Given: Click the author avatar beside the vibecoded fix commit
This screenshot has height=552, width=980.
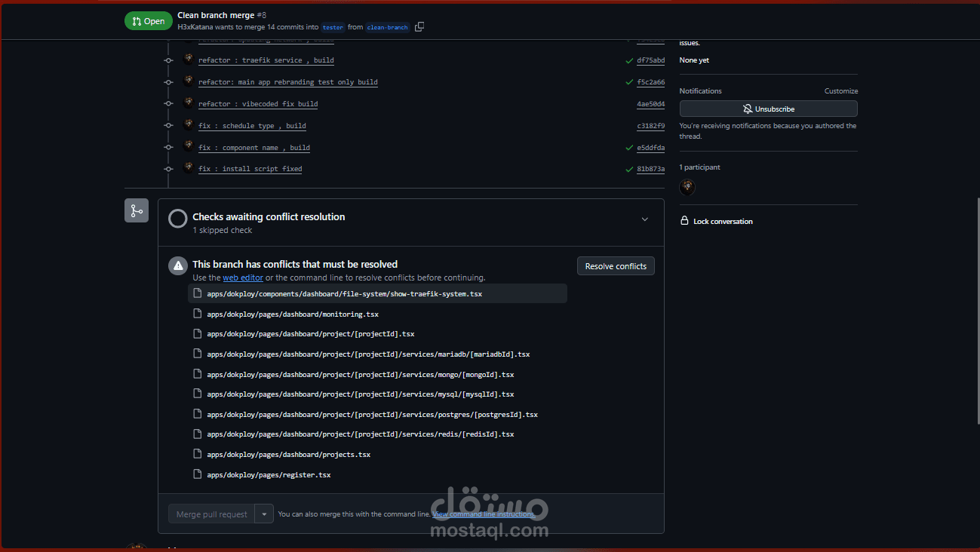Looking at the screenshot, I should pos(188,103).
